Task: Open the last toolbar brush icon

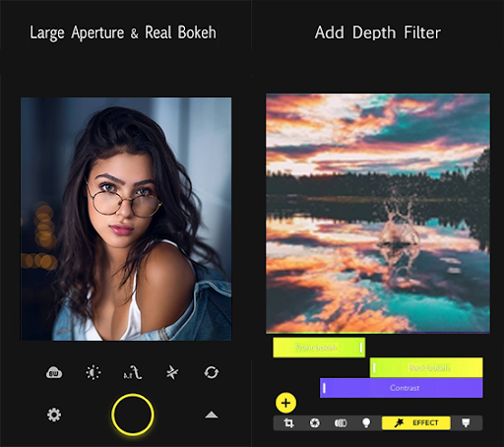Action: point(466,422)
